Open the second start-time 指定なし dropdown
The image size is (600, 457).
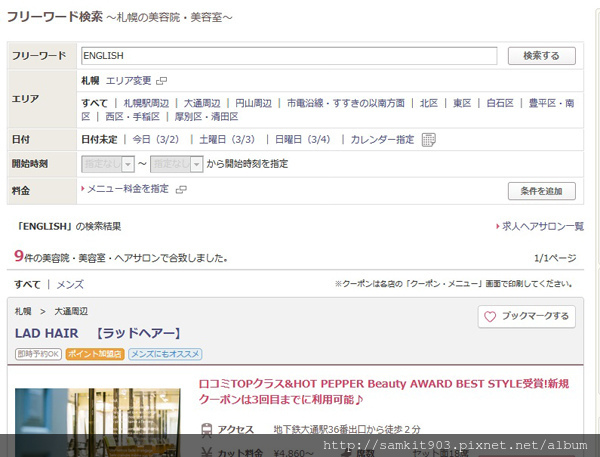point(176,164)
